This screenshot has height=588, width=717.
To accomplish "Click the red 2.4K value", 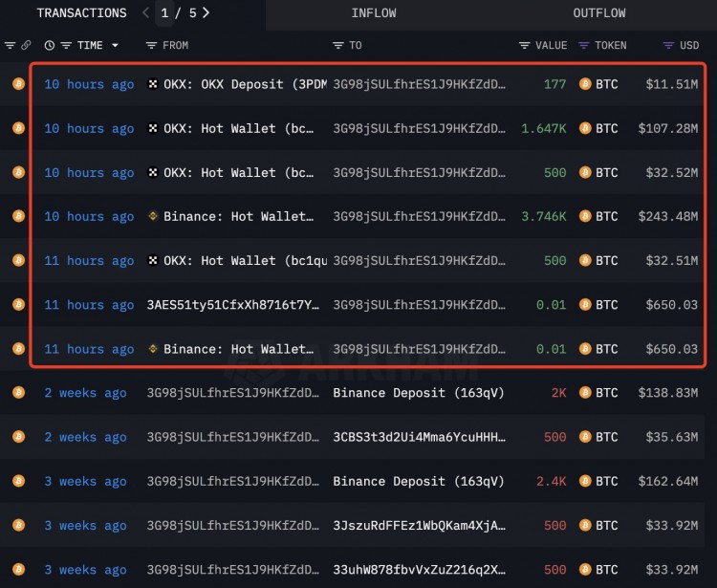I will click(551, 482).
